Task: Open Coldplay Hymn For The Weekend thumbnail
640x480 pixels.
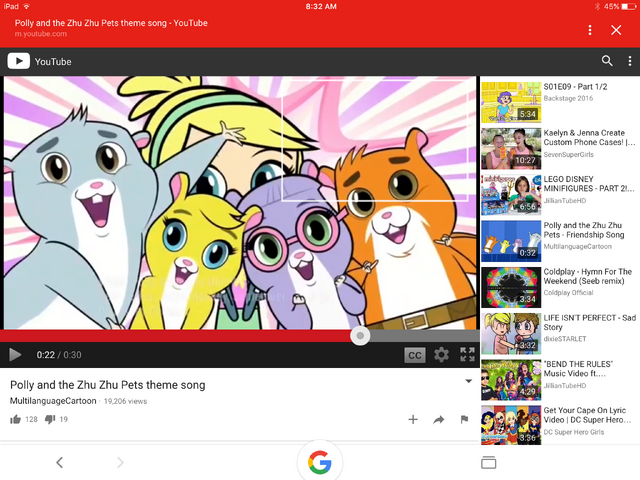Action: coord(511,287)
